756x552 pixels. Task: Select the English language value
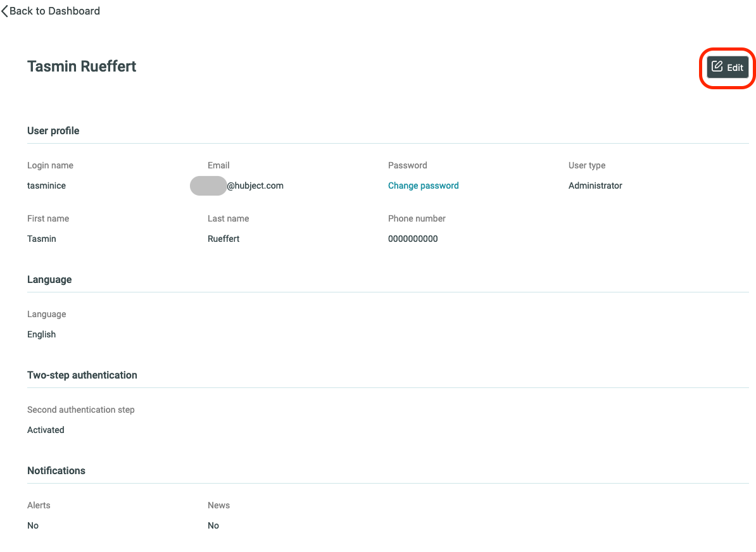coord(41,335)
